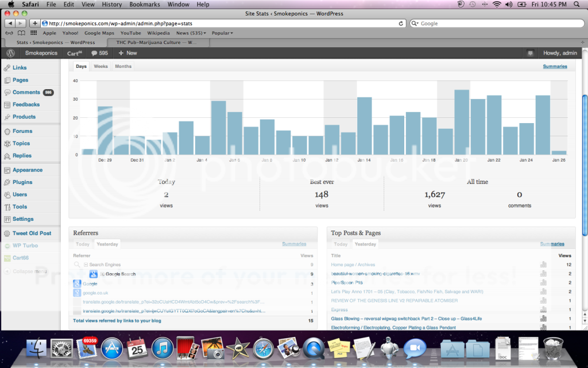The image size is (588, 368).
Task: Open the Topics sidebar menu
Action: click(21, 143)
